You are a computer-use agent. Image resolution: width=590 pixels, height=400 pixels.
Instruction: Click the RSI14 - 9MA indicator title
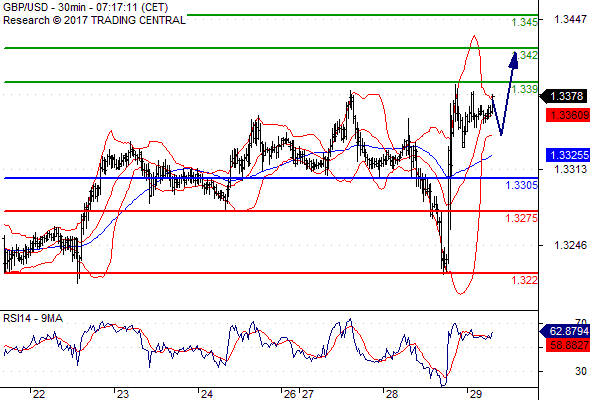point(33,318)
